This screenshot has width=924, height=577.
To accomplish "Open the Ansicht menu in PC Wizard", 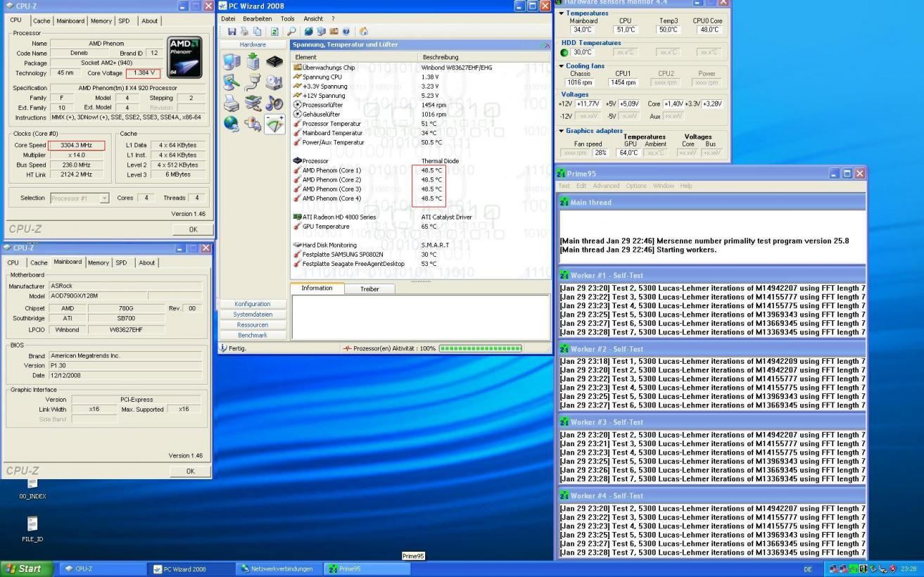I will 313,18.
